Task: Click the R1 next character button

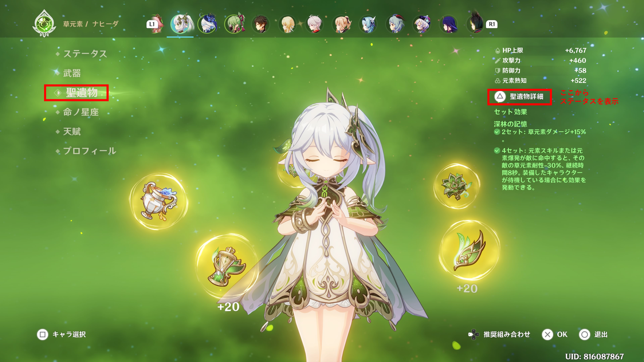Action: [x=492, y=24]
